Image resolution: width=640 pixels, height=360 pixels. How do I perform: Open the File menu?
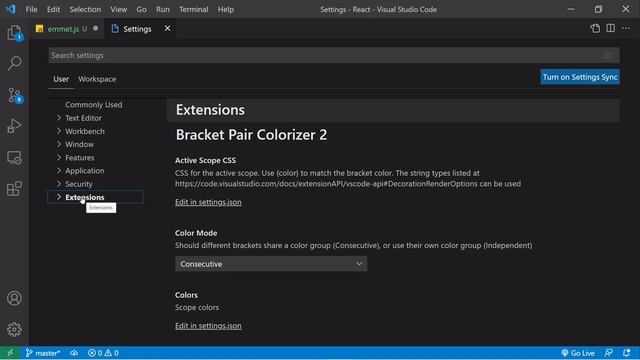(31, 9)
